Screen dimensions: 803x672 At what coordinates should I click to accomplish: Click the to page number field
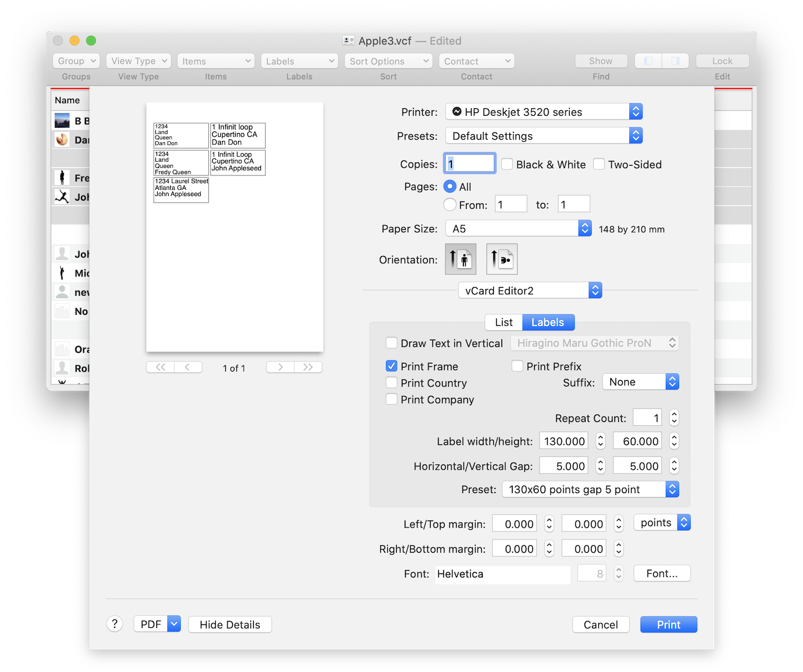tap(574, 204)
